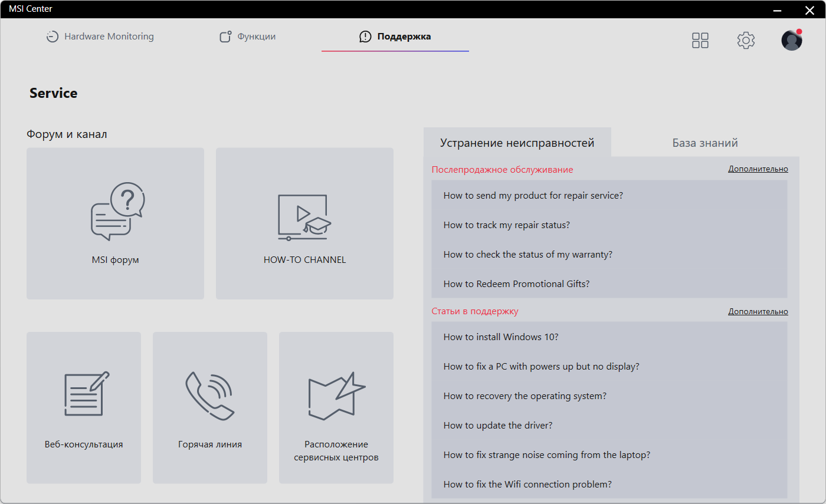Switch to the База знаний tab
826x504 pixels.
pyautogui.click(x=705, y=143)
